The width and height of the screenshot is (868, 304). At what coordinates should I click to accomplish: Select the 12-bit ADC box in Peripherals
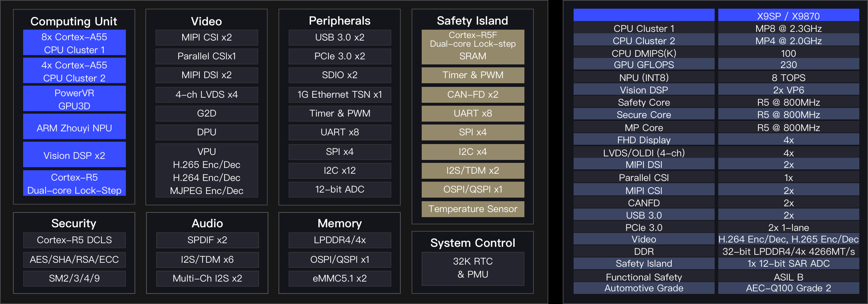pos(340,189)
